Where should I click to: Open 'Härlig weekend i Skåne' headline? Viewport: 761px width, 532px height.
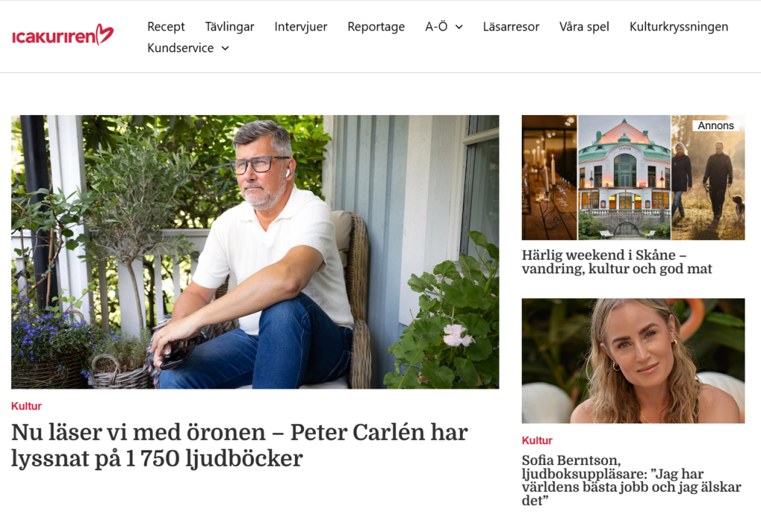[x=617, y=262]
